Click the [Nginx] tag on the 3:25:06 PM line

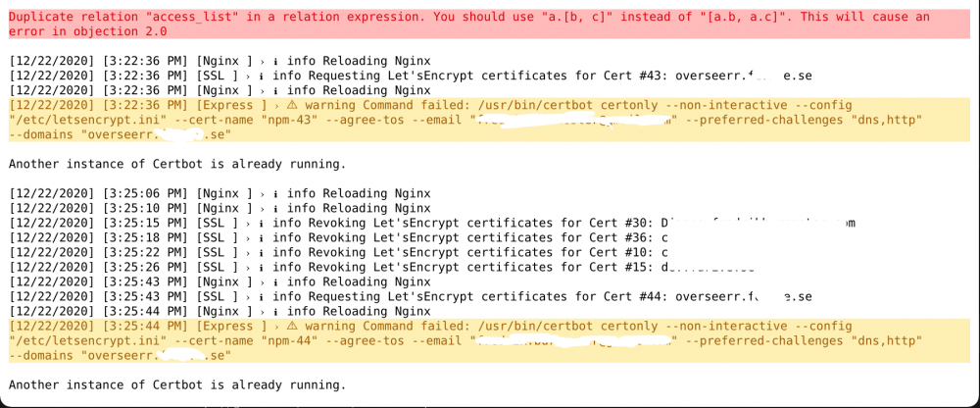click(x=224, y=193)
